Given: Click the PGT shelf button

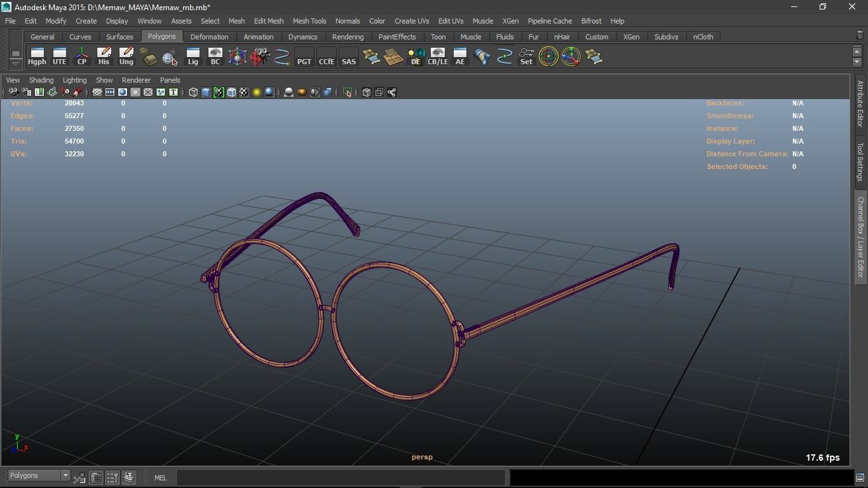Looking at the screenshot, I should click(x=304, y=57).
